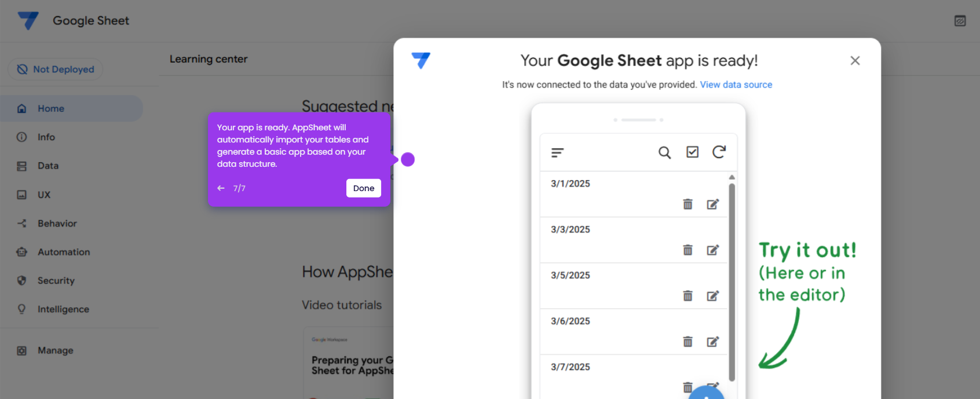Screen dimensions: 980x399
Task: Click the purple tour marker dot
Action: (x=408, y=159)
